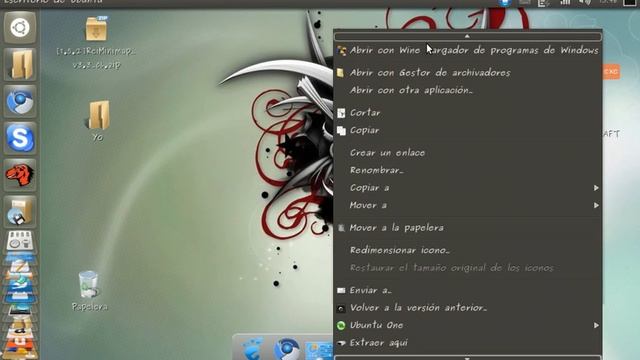Open the Ubuntu Dash launcher icon

(20, 28)
